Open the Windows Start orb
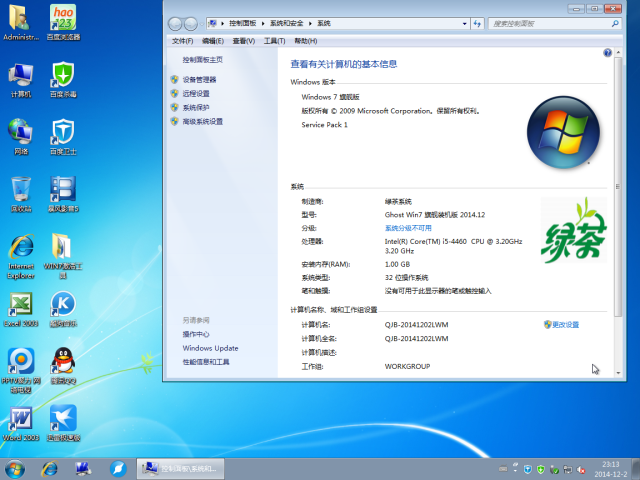 (15, 469)
